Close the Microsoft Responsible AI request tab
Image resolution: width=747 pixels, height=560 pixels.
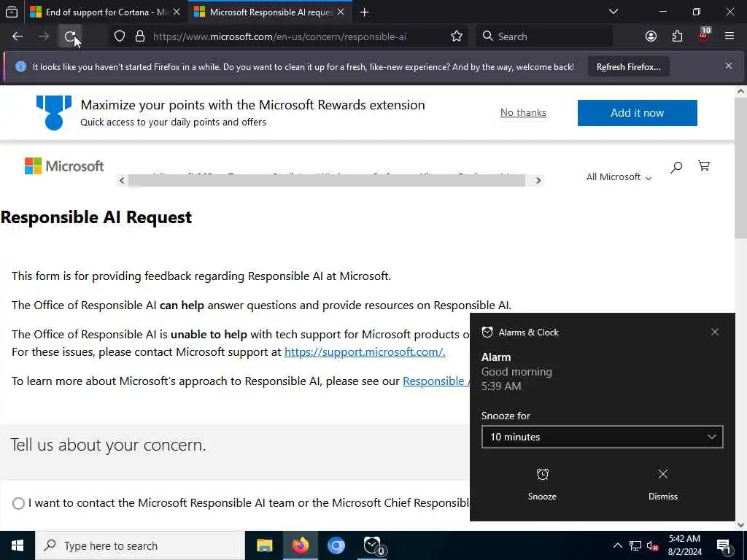click(341, 12)
